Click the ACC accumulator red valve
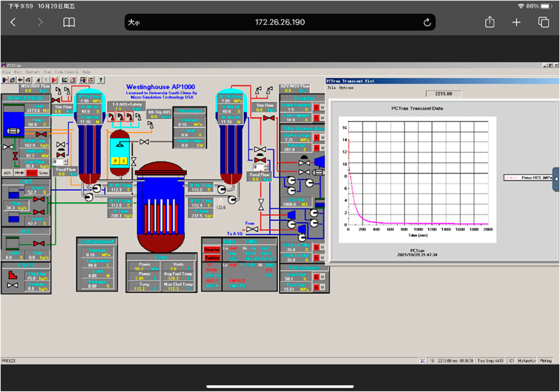Viewport: 560px width, 392px height. coord(38,243)
